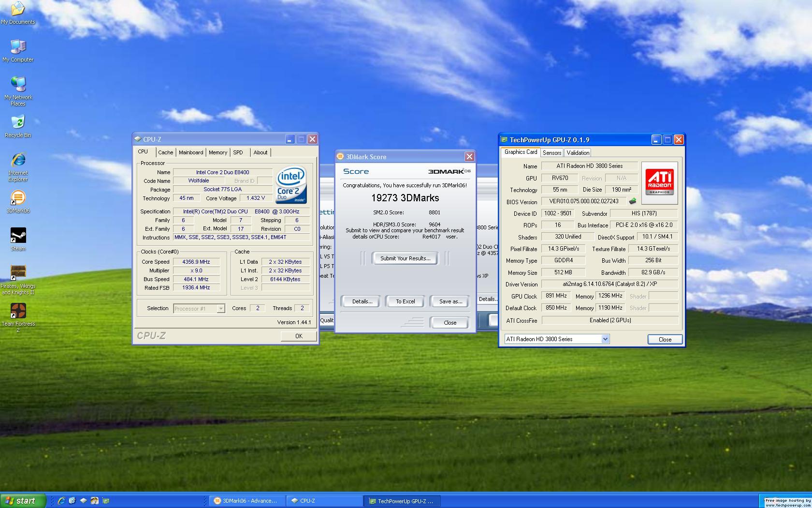Click the ATI CrossFire Enabled (2 GPUs) field
The height and width of the screenshot is (508, 812).
click(610, 320)
